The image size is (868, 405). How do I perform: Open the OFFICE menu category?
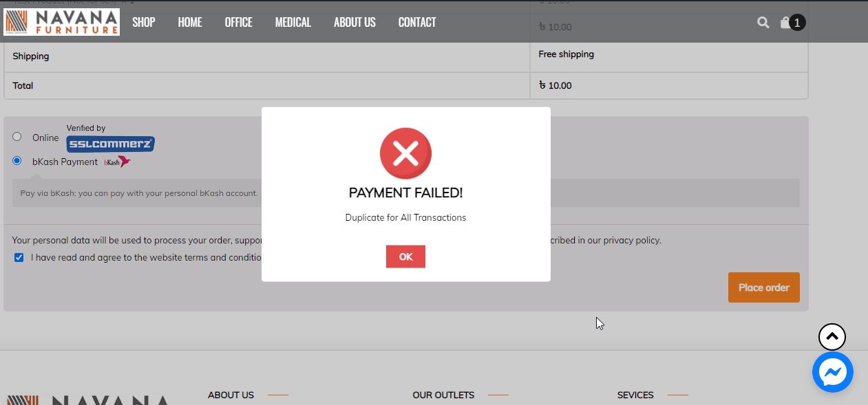[x=238, y=23]
